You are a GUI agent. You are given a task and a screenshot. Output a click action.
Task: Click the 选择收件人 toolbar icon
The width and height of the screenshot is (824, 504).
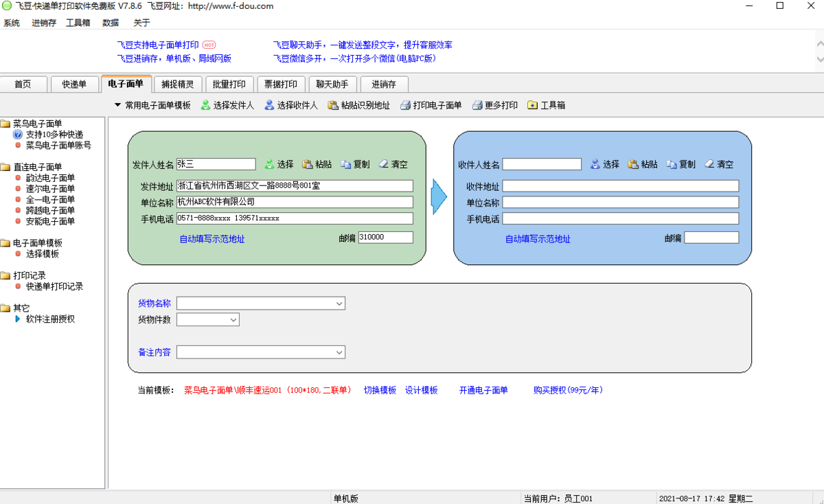pyautogui.click(x=269, y=106)
